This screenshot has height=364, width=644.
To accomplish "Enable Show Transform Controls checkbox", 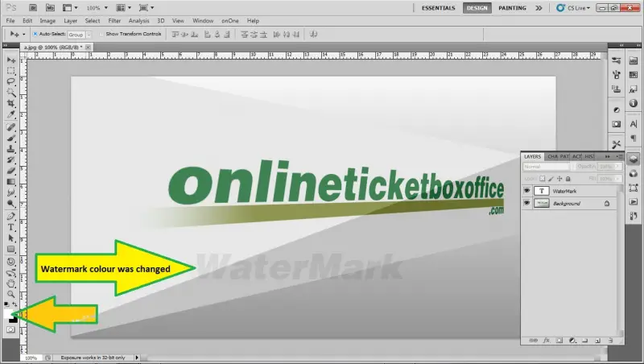I will click(x=101, y=34).
